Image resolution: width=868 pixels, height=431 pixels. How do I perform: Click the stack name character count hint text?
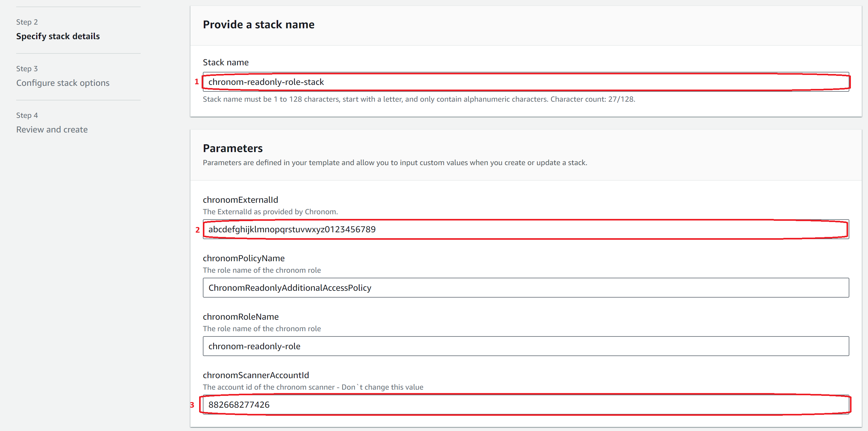point(419,99)
